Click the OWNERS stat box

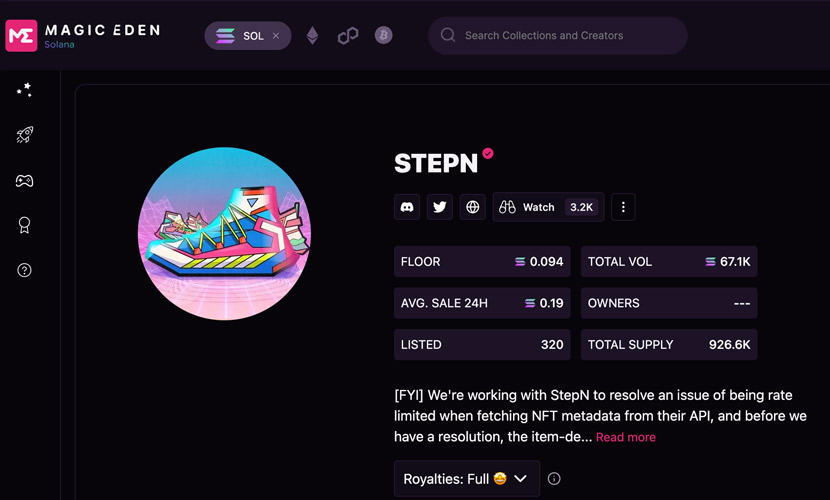point(669,303)
